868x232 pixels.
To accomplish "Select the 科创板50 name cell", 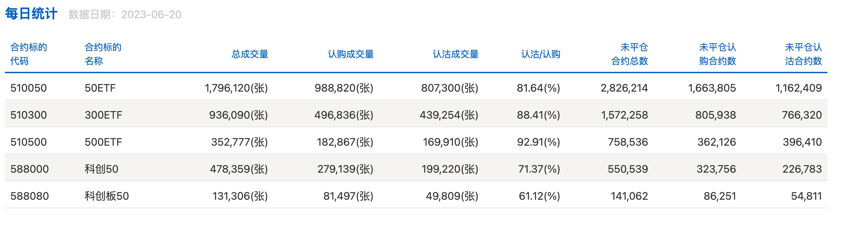I will pyautogui.click(x=106, y=196).
